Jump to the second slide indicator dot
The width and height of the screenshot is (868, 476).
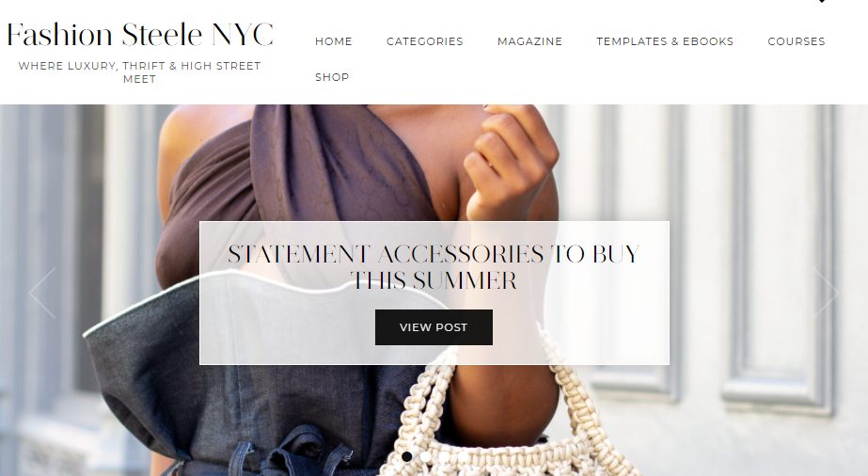[x=425, y=456]
